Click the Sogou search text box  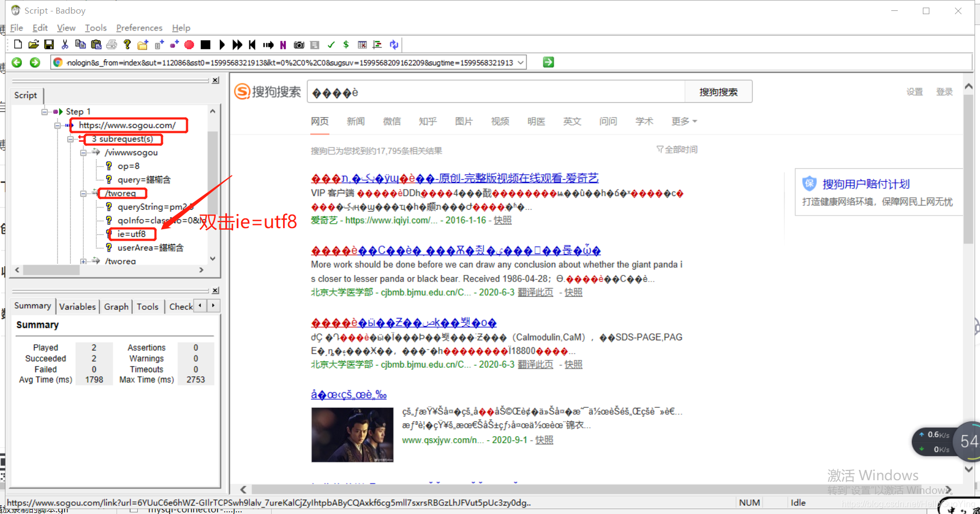[496, 92]
